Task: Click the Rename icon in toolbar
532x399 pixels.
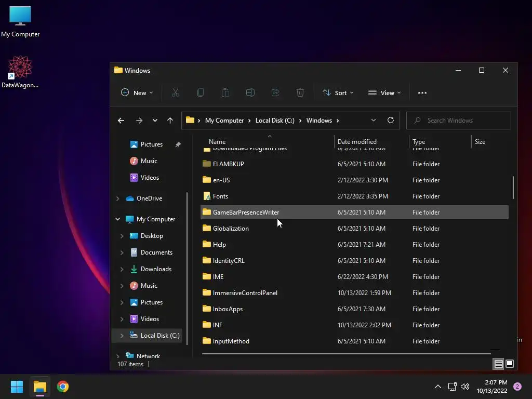Action: point(250,92)
